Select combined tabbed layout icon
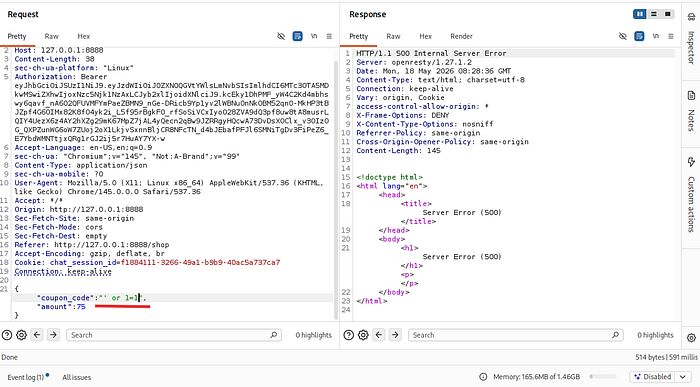700x387 pixels. click(667, 14)
